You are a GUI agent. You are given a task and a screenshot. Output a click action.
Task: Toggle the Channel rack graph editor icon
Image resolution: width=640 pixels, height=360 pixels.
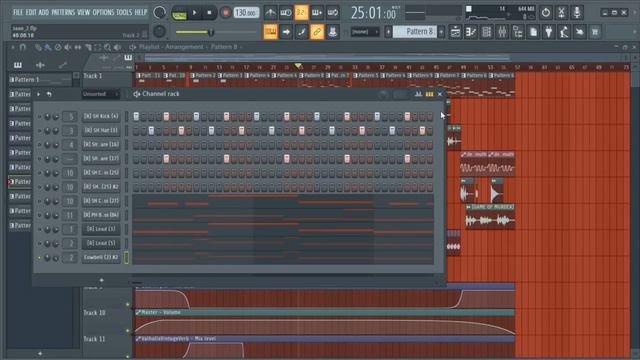(x=418, y=94)
